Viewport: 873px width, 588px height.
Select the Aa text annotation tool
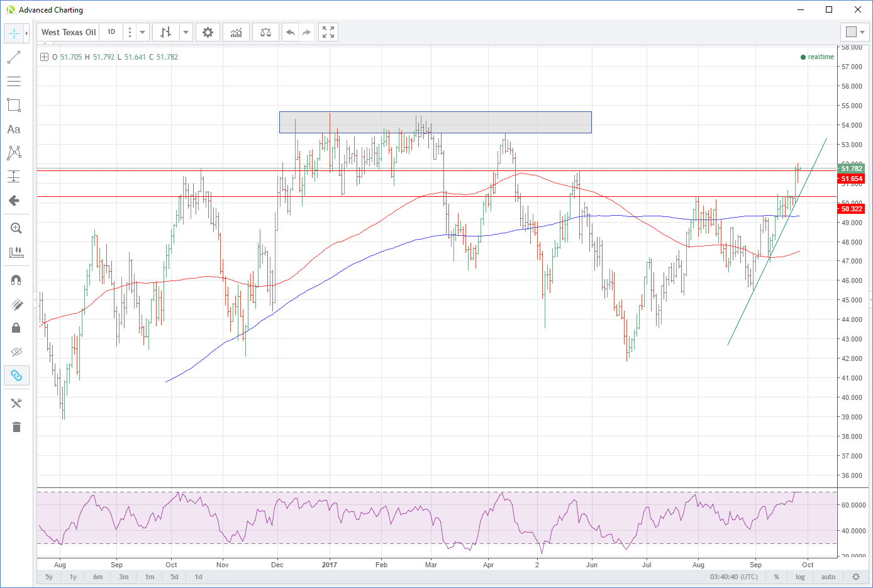coord(14,129)
